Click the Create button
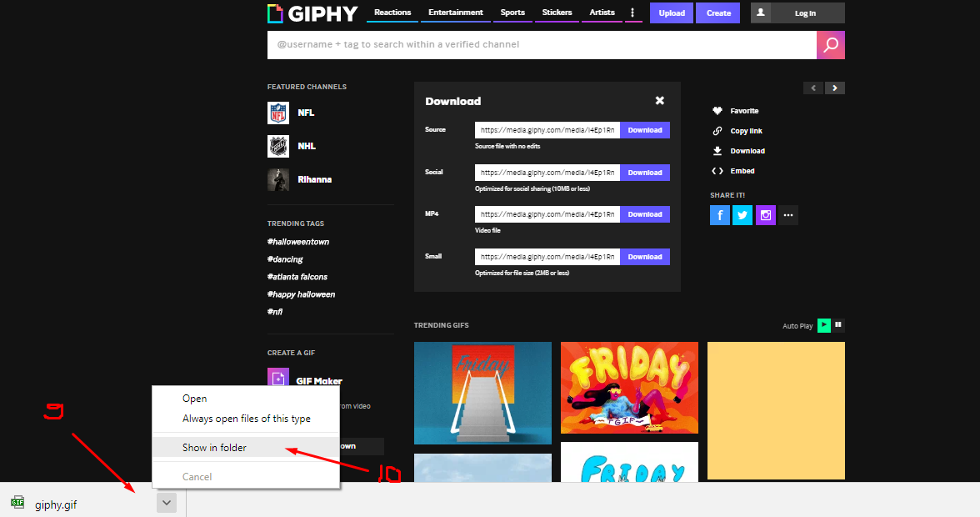The image size is (980, 517). [x=718, y=13]
